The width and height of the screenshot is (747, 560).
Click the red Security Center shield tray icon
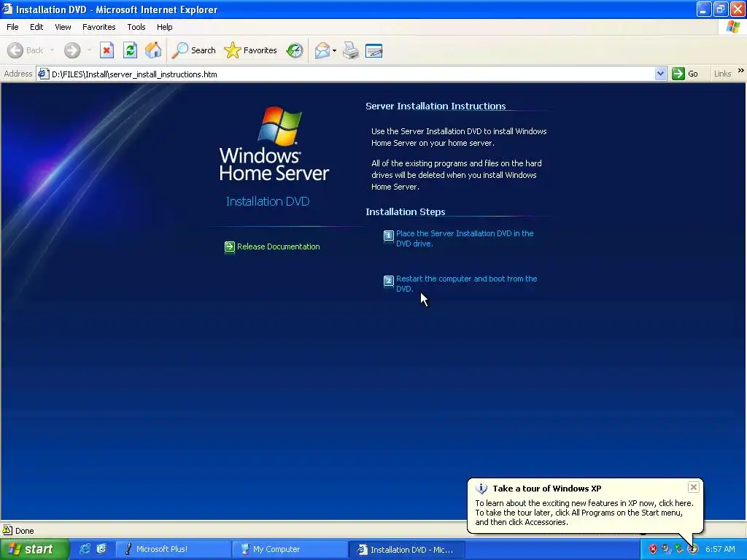coord(653,550)
